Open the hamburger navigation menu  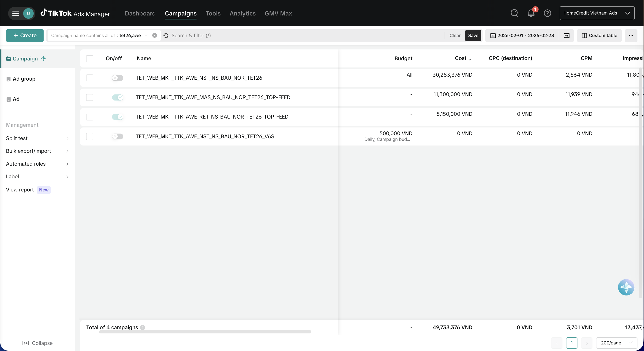click(x=15, y=13)
